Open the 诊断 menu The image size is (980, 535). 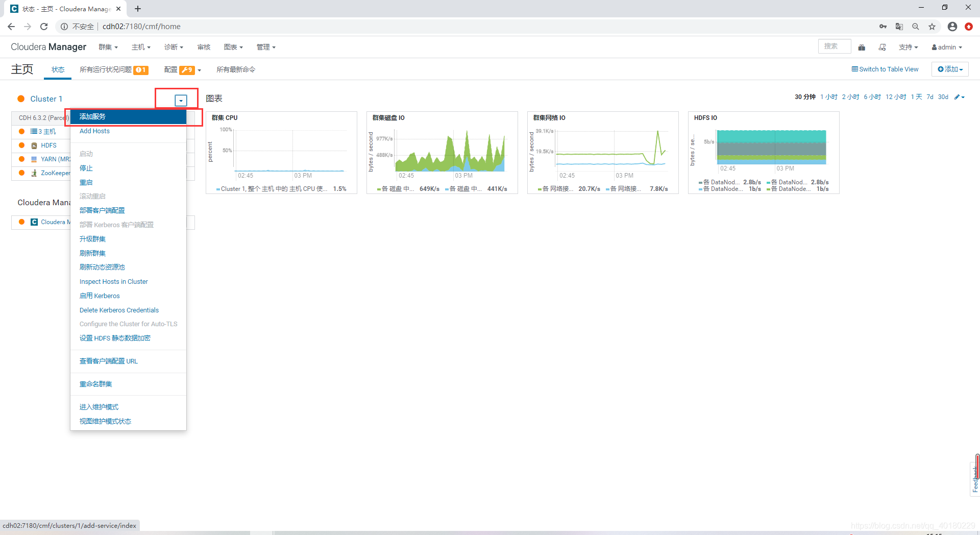pyautogui.click(x=174, y=47)
